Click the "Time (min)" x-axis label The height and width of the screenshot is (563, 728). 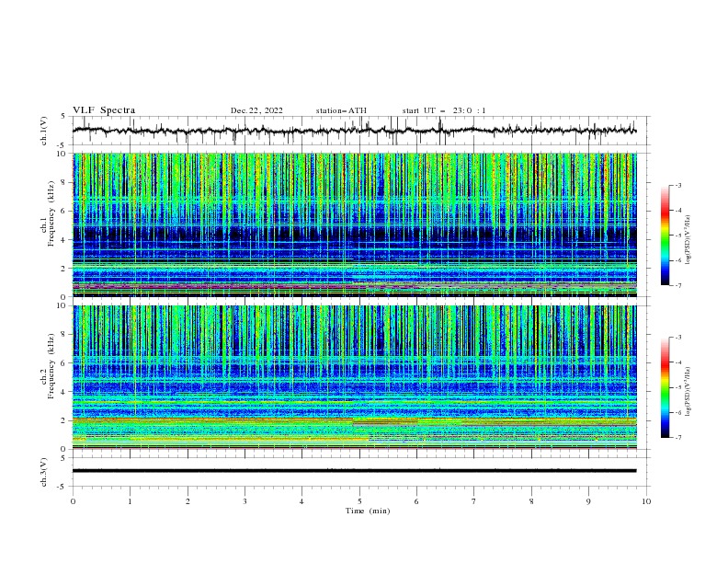click(x=368, y=511)
